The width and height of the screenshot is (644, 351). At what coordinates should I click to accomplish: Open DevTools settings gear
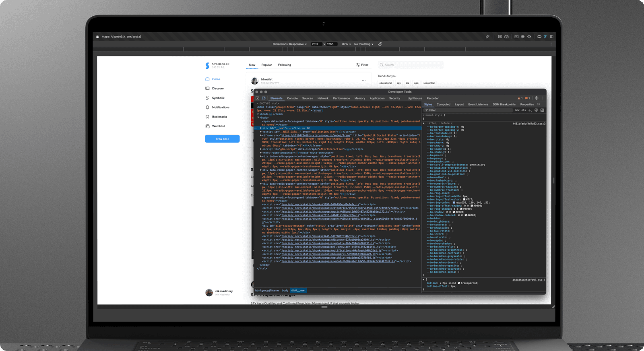(x=536, y=98)
